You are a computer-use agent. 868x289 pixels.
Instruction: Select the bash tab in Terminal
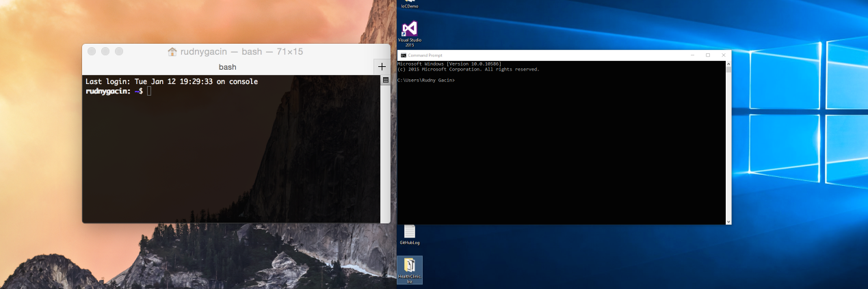(228, 67)
